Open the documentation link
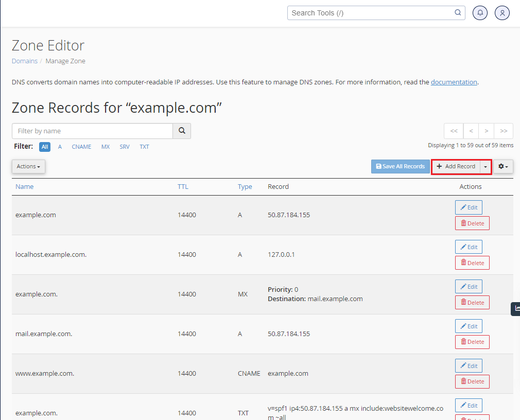 [x=454, y=82]
